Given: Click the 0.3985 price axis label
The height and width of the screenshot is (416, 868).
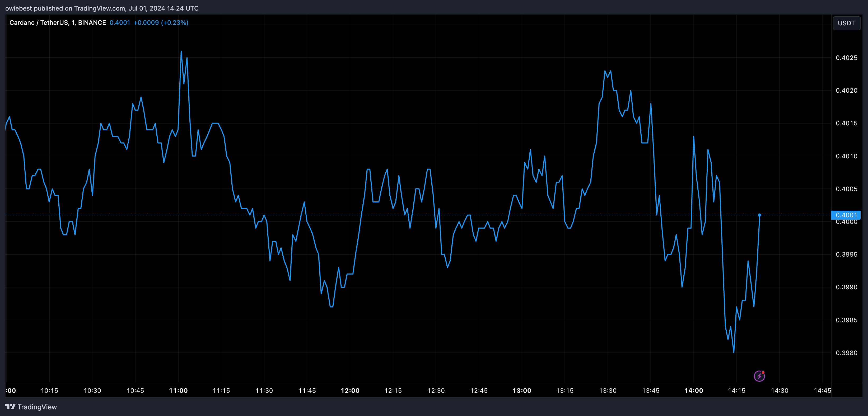Looking at the screenshot, I should (846, 320).
